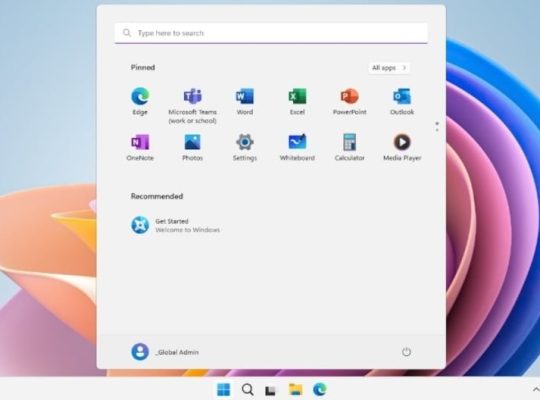Go to next page of pinned apps dots
This screenshot has height=400, width=540.
[437, 130]
